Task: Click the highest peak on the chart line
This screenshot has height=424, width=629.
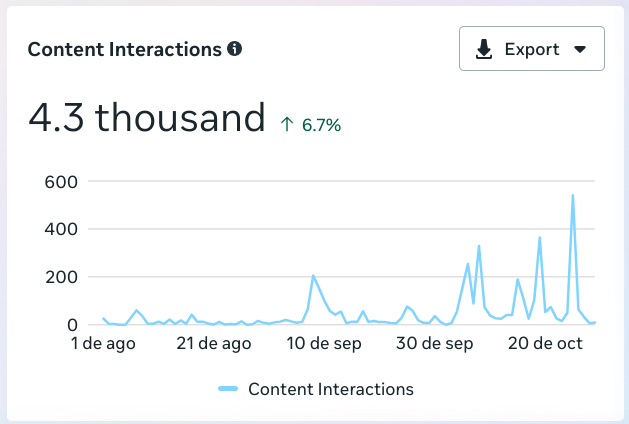Action: (x=573, y=195)
